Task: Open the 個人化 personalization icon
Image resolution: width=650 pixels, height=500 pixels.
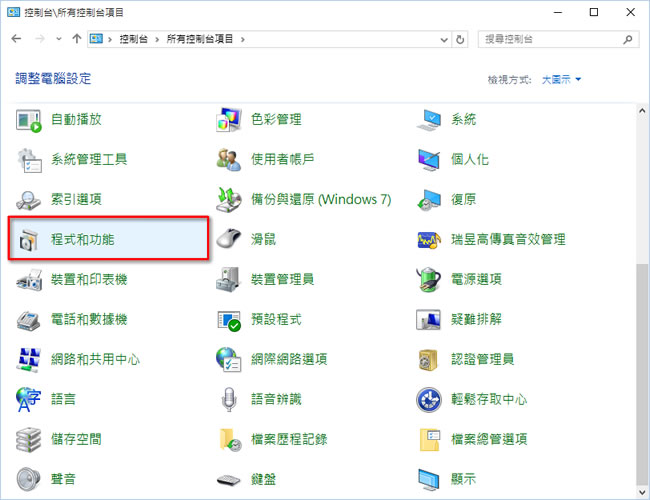Action: point(429,160)
